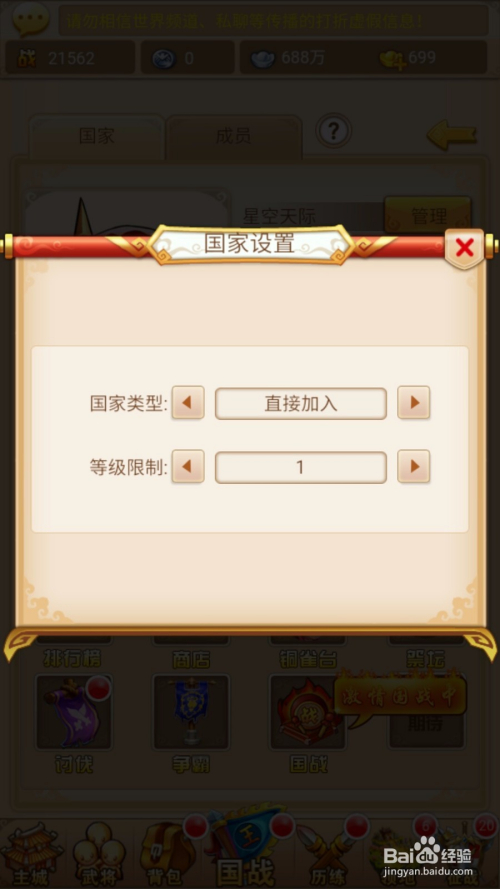The height and width of the screenshot is (889, 500).
Task: Click right arrow next to 国家类型
Action: pyautogui.click(x=413, y=403)
